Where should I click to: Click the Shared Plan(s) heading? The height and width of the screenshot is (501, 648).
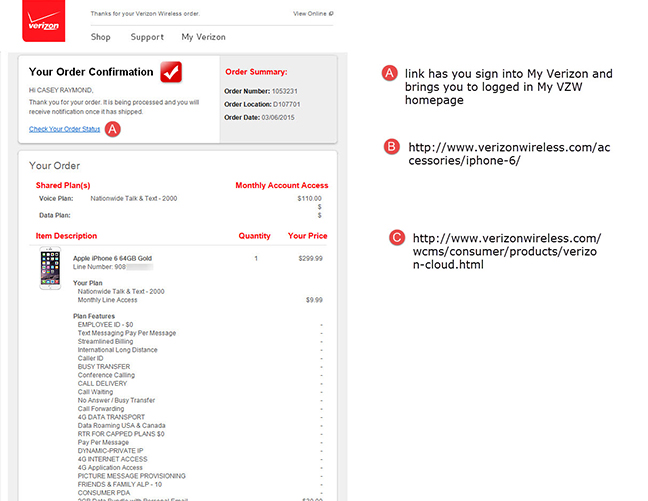[x=63, y=185]
